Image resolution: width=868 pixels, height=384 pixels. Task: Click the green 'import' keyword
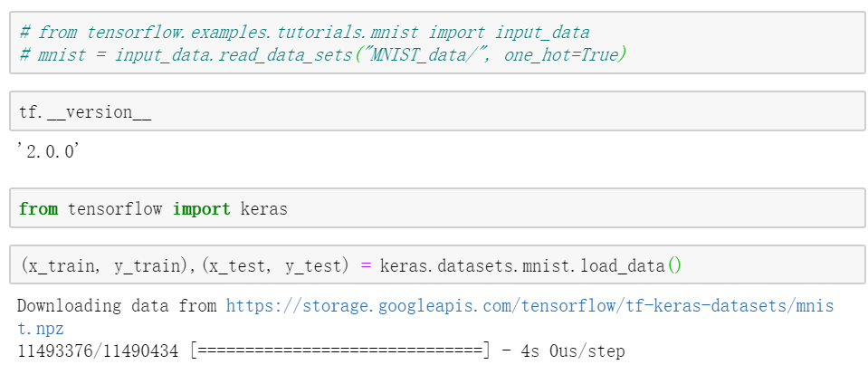pyautogui.click(x=201, y=209)
